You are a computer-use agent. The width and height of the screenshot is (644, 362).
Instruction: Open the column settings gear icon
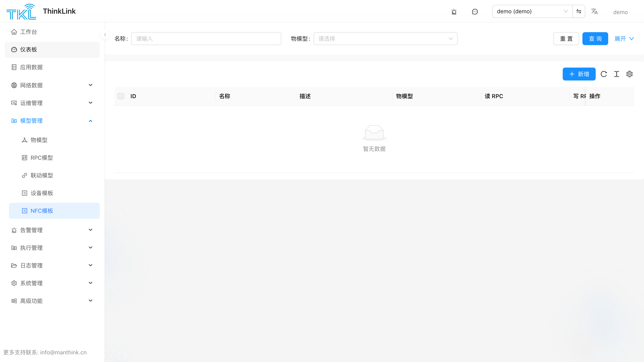(x=630, y=74)
